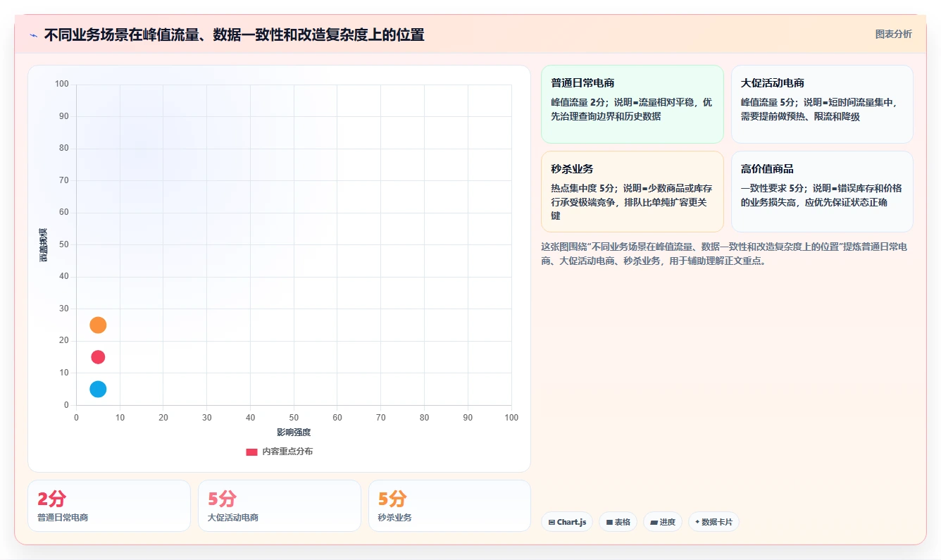Click the icon in the 表格 tag
The image size is (941, 560).
point(609,523)
